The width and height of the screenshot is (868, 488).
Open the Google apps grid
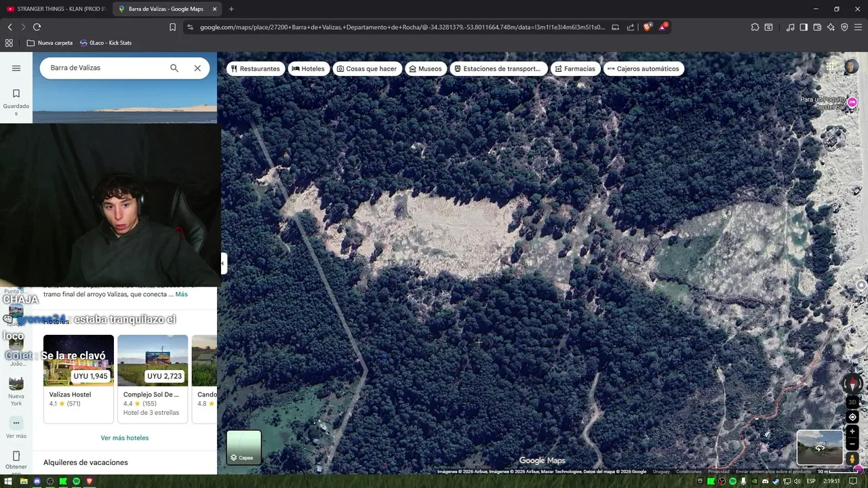coord(830,67)
